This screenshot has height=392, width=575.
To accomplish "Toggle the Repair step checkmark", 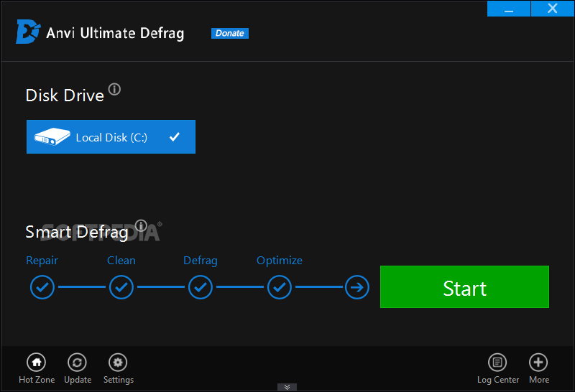I will (x=42, y=287).
